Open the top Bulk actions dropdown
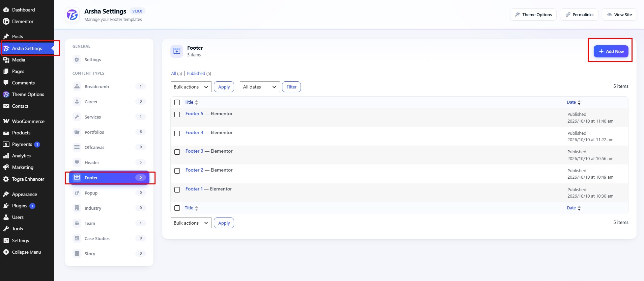Viewport: 644px width, 281px height. [x=191, y=87]
